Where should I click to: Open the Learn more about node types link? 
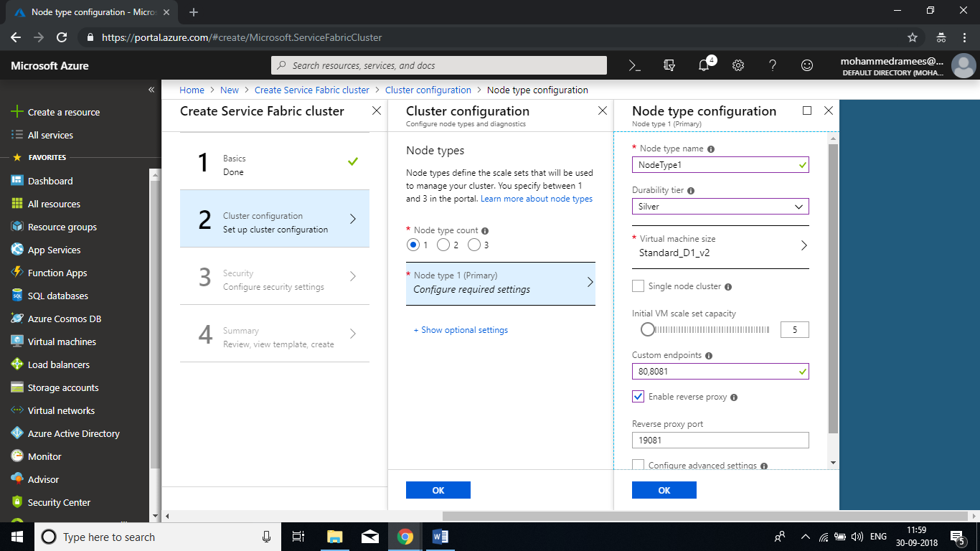[537, 199]
